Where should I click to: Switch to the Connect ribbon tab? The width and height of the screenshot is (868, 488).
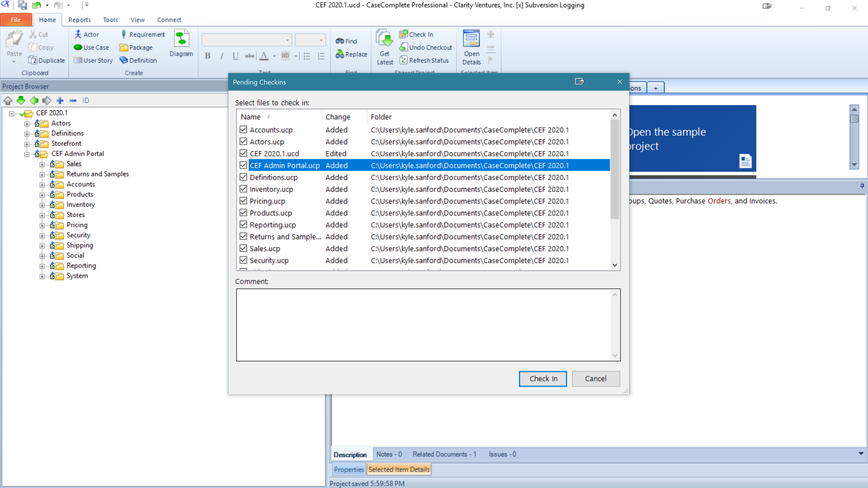click(x=169, y=19)
